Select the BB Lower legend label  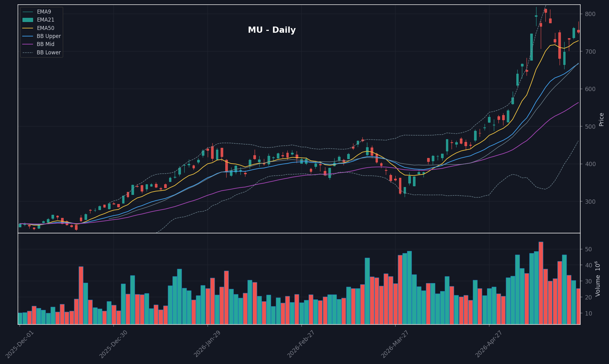pyautogui.click(x=49, y=52)
